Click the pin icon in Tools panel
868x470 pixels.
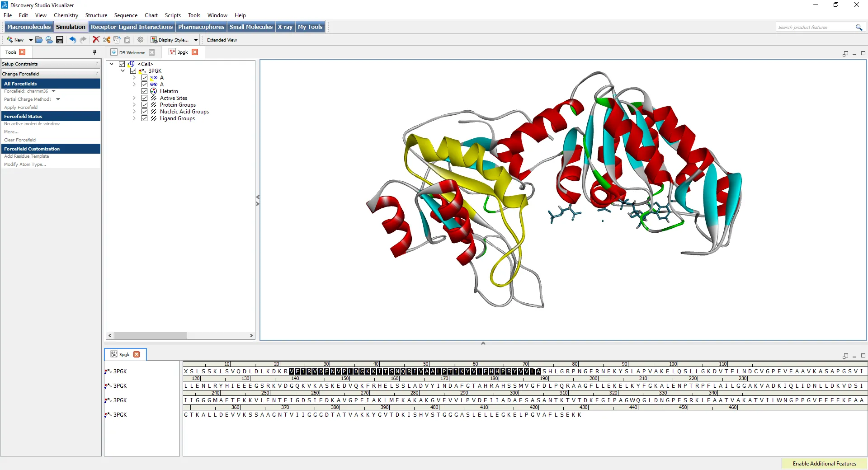94,52
